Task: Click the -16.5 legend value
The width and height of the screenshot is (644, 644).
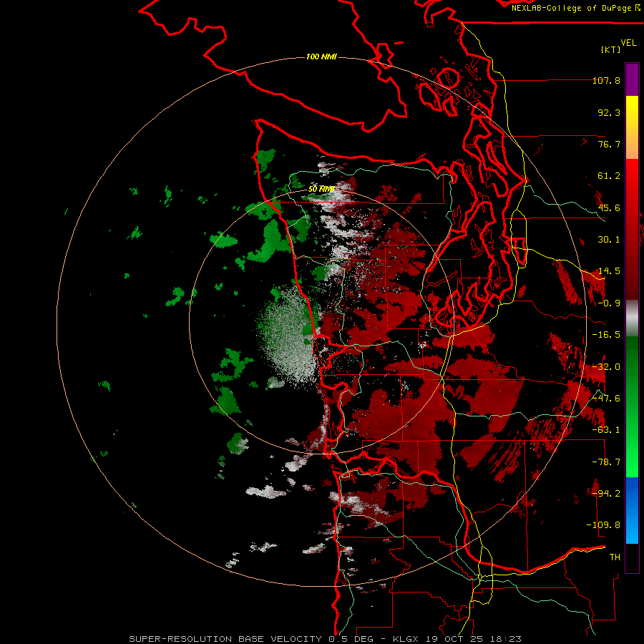Action: pos(606,335)
